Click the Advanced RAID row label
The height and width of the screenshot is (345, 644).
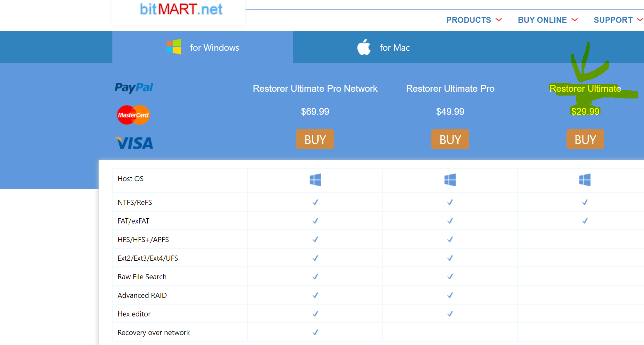pos(142,295)
